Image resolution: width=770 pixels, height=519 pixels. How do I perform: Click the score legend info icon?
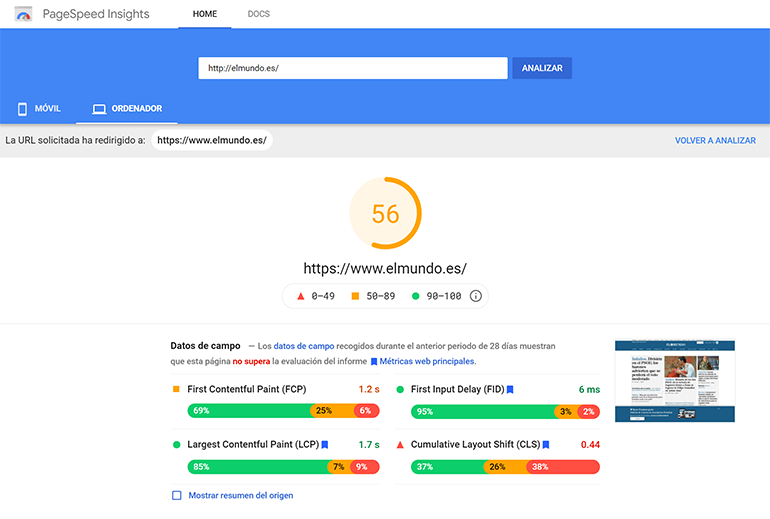tap(476, 296)
